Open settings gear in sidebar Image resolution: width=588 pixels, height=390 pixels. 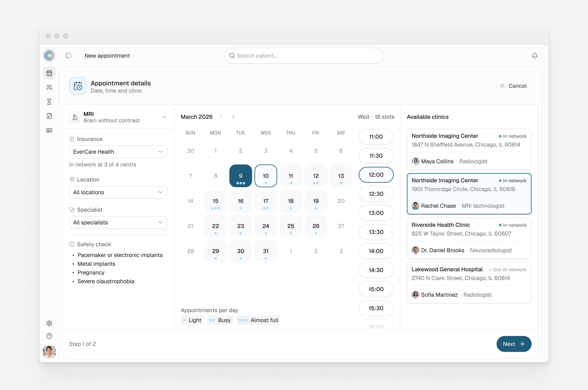(49, 323)
